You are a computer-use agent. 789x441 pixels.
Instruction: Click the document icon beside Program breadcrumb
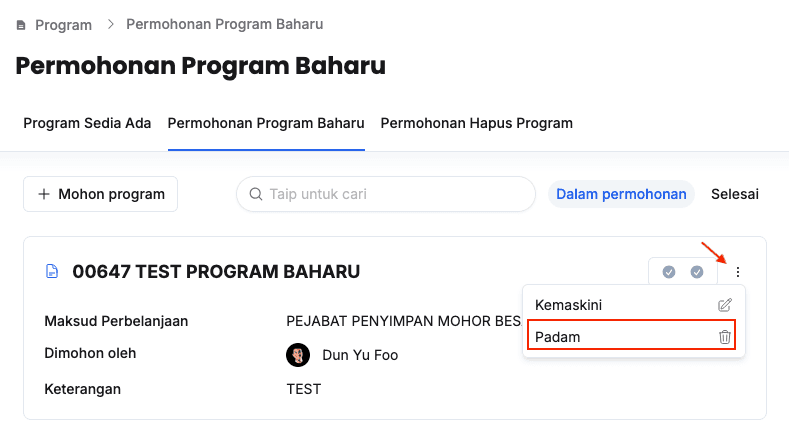coord(22,25)
